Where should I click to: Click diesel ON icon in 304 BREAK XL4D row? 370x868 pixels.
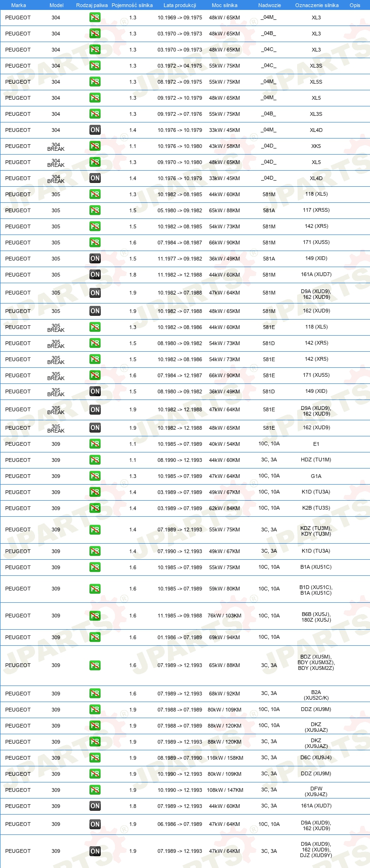[95, 178]
